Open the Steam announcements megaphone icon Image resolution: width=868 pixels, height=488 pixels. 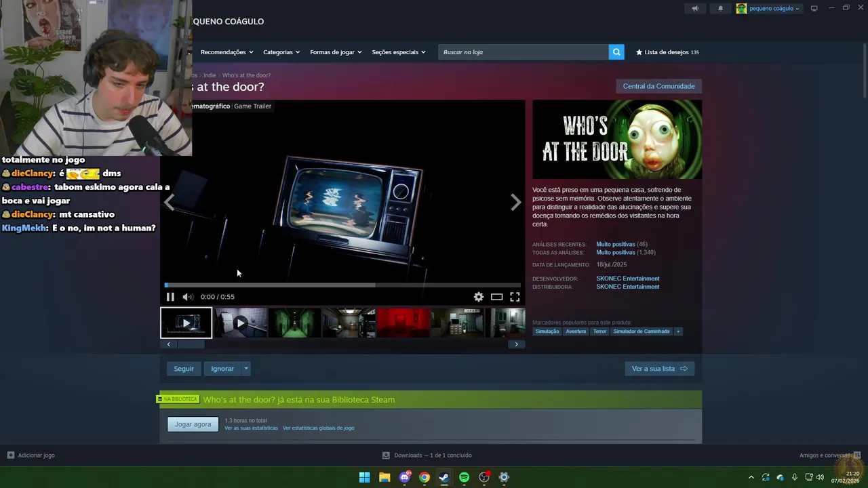pos(695,8)
